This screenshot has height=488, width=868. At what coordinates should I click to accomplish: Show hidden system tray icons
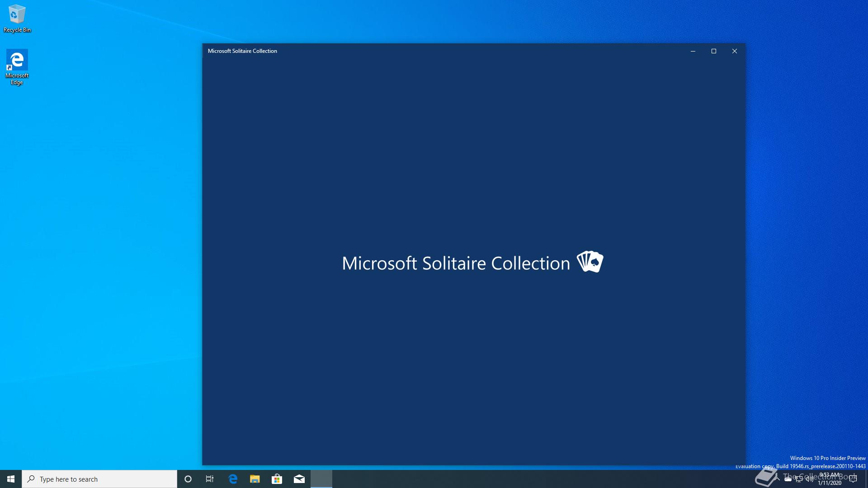[777, 479]
